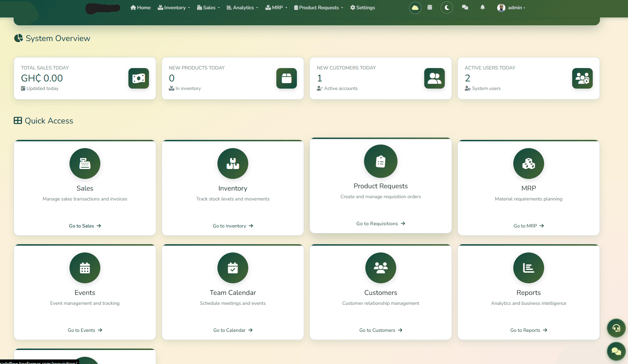Open the headset support floating button
628x364 pixels.
click(616, 328)
